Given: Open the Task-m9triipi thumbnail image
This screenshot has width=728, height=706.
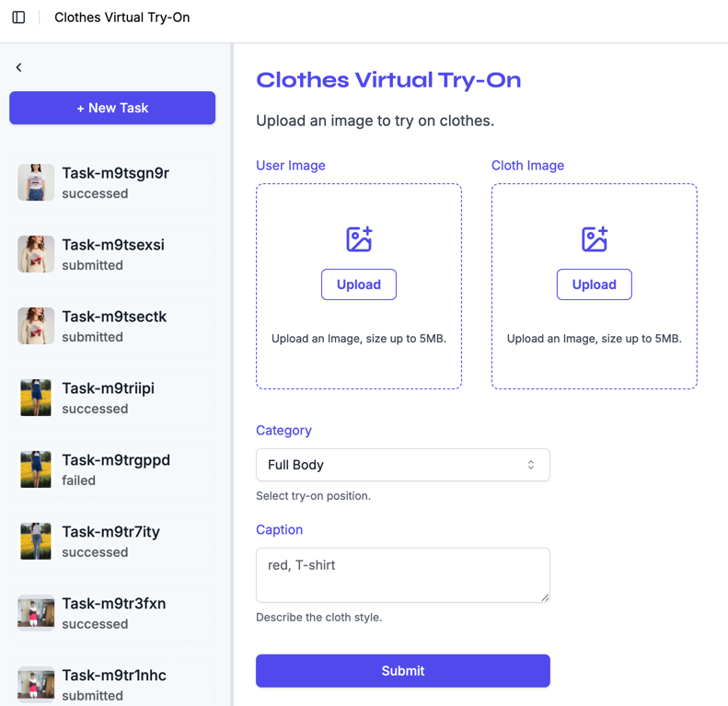Looking at the screenshot, I should [x=36, y=398].
